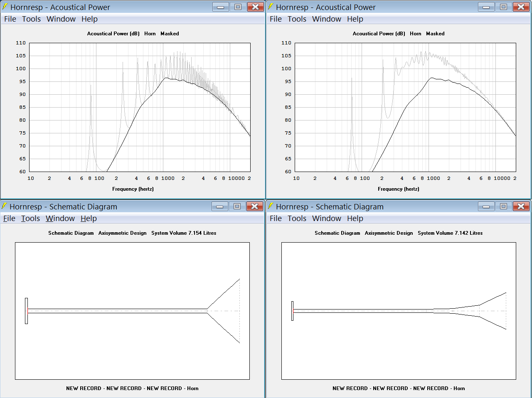Viewport: 532px width, 398px height.
Task: Minimize the top-left Acoustical Power window
Action: coord(221,7)
